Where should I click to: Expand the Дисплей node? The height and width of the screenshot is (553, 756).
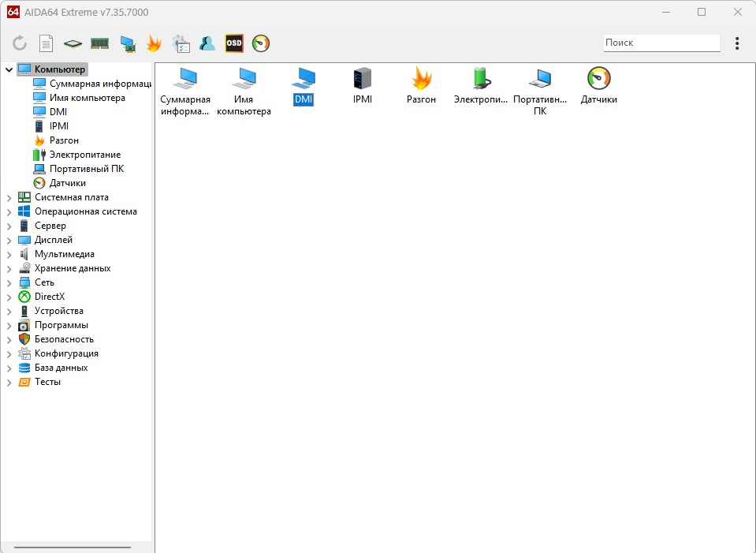point(9,241)
